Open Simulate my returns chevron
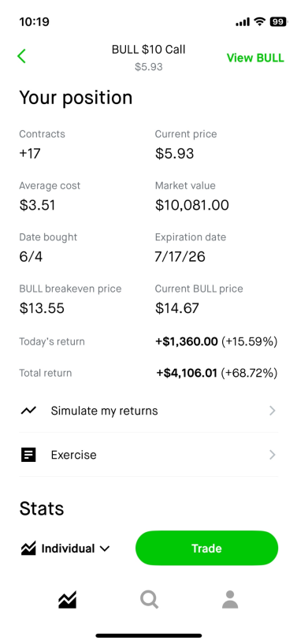Image resolution: width=297 pixels, height=644 pixels. [272, 411]
